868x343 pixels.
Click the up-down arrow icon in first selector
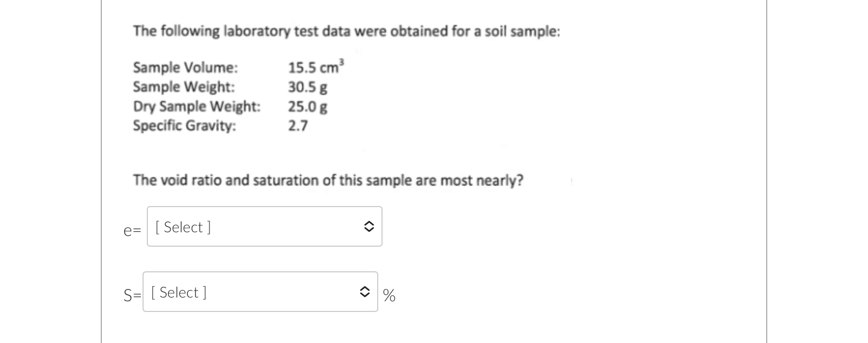369,226
